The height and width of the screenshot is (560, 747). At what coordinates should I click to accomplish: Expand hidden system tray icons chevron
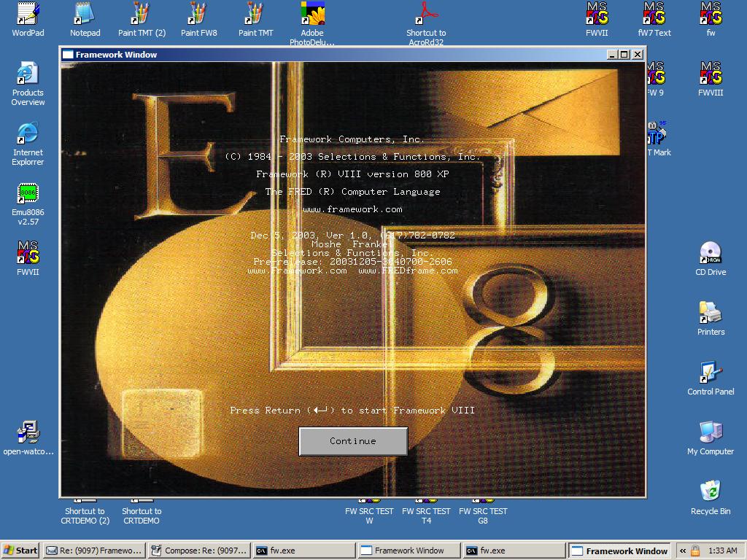tap(683, 551)
